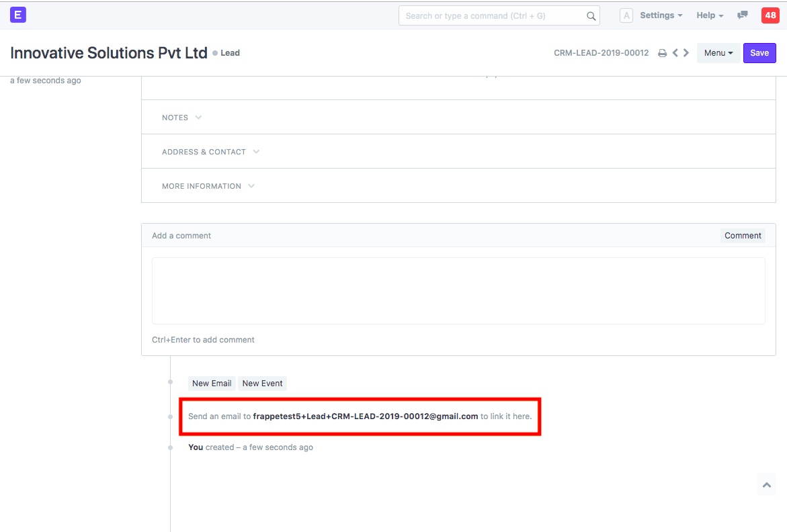The width and height of the screenshot is (787, 532).
Task: Go to the previous document using the left arrow
Action: point(675,52)
